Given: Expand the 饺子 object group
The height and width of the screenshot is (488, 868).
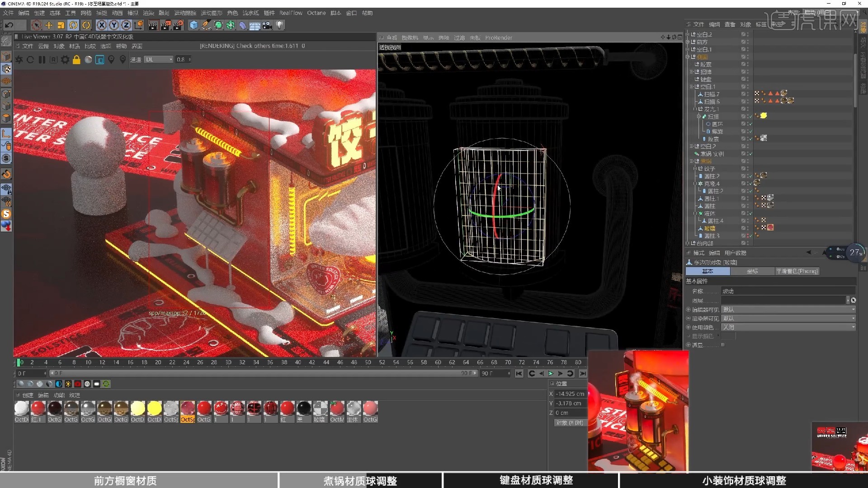Looking at the screenshot, I should 695,169.
